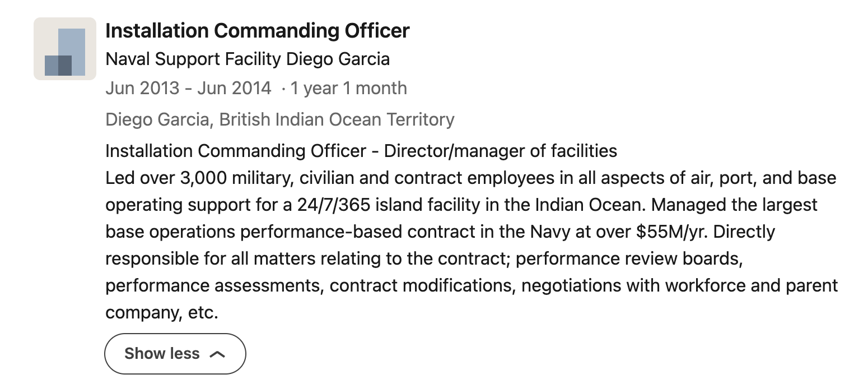Click the company logo placeholder icon
Image resolution: width=868 pixels, height=388 pixels.
point(64,49)
